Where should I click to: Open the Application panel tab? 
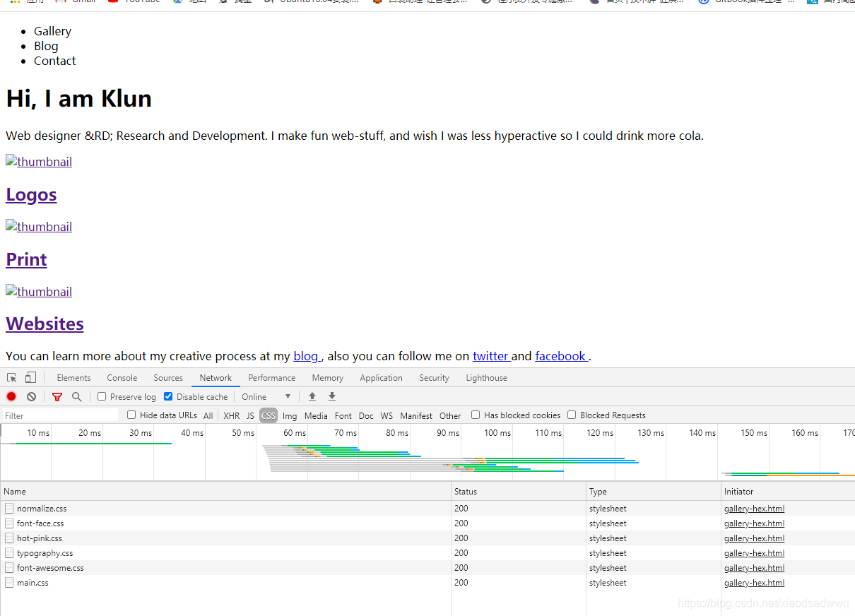coord(381,377)
